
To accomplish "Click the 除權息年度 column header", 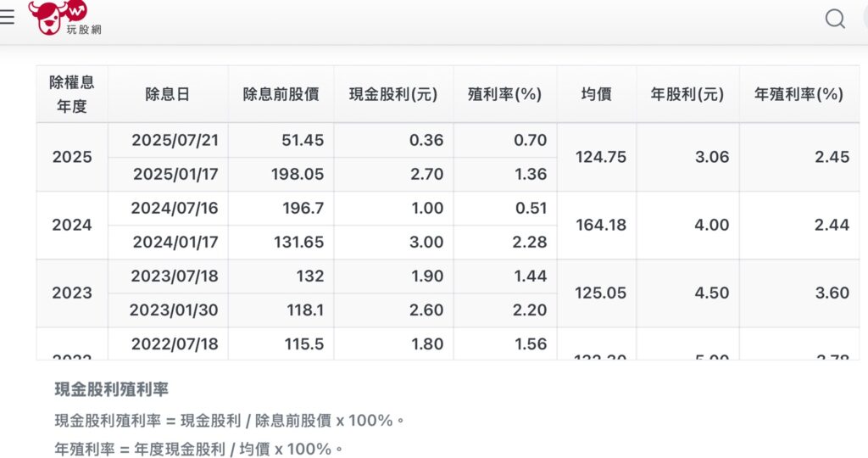I will 72,94.
